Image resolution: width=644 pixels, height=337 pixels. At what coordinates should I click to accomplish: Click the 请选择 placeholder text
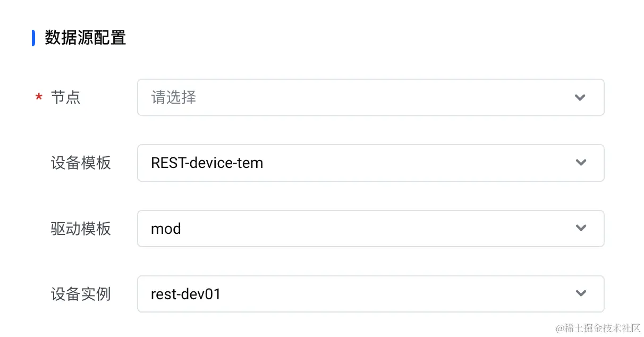174,97
